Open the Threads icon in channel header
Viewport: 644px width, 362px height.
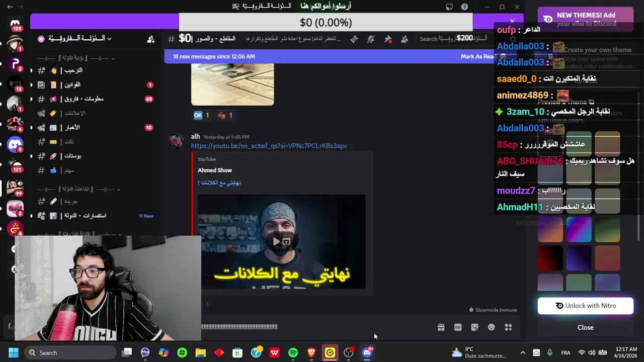[x=354, y=39]
